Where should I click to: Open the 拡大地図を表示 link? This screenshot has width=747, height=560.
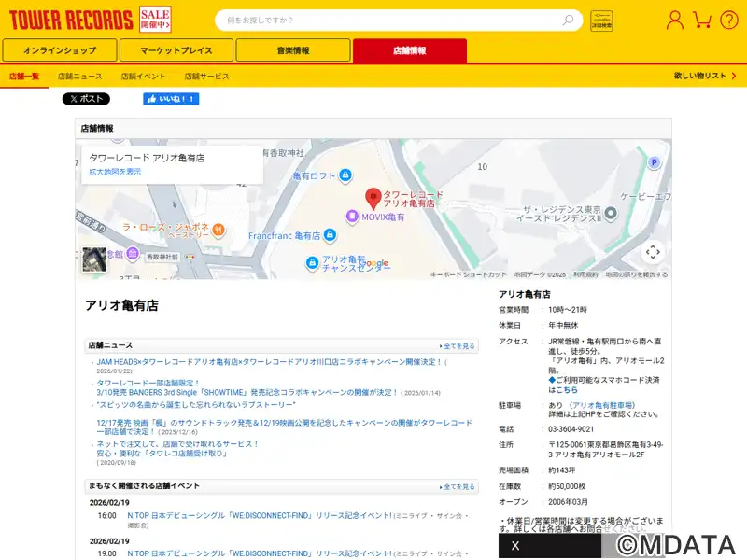[x=115, y=172]
